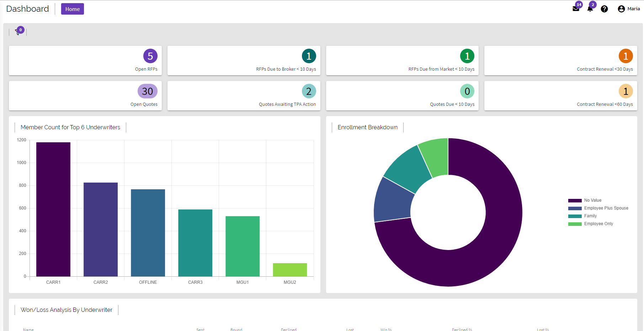Click the Dashboard heading
The width and height of the screenshot is (644, 331).
click(x=27, y=9)
